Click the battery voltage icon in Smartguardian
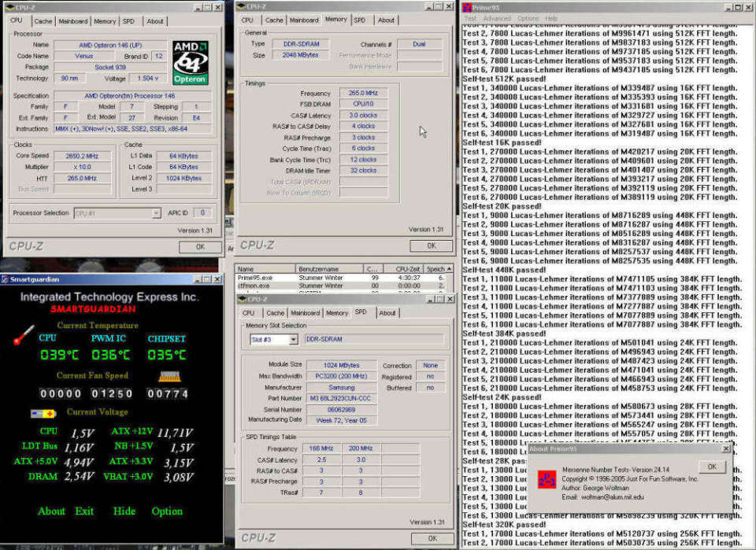Screen dimensions: 756x550 43,413
